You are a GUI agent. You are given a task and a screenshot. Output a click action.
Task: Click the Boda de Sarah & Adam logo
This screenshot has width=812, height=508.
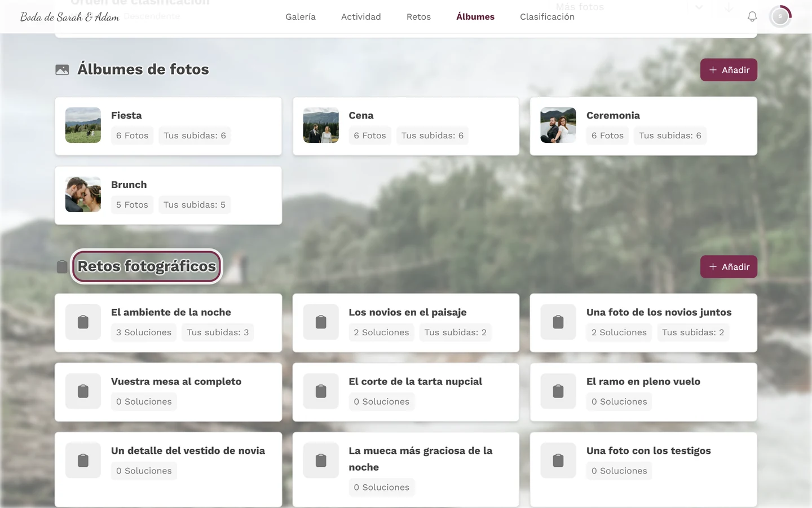(70, 17)
